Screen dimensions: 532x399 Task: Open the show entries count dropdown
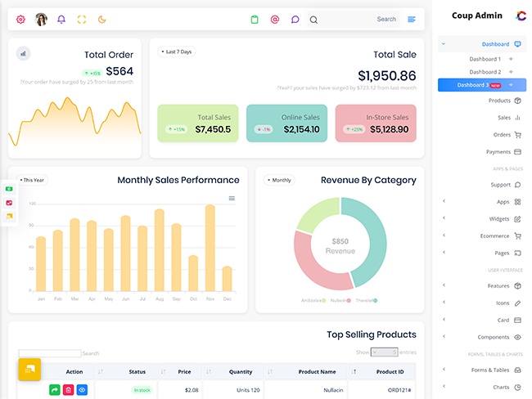(384, 352)
